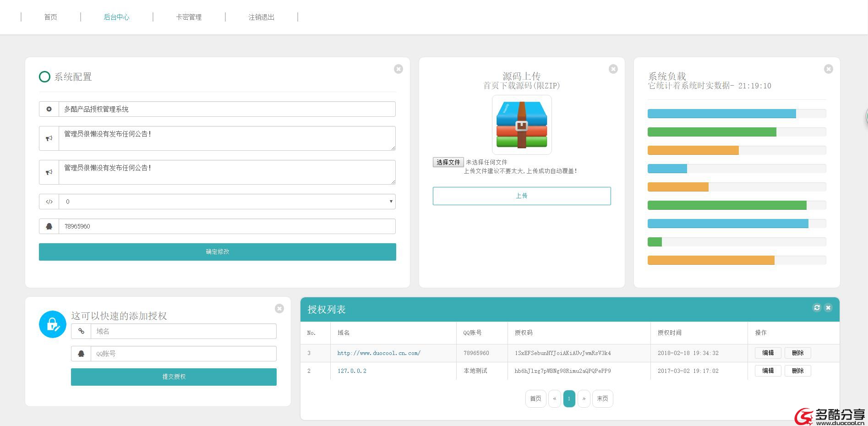Click the first announcement megaphone icon
The width and height of the screenshot is (868, 426).
pyautogui.click(x=49, y=138)
